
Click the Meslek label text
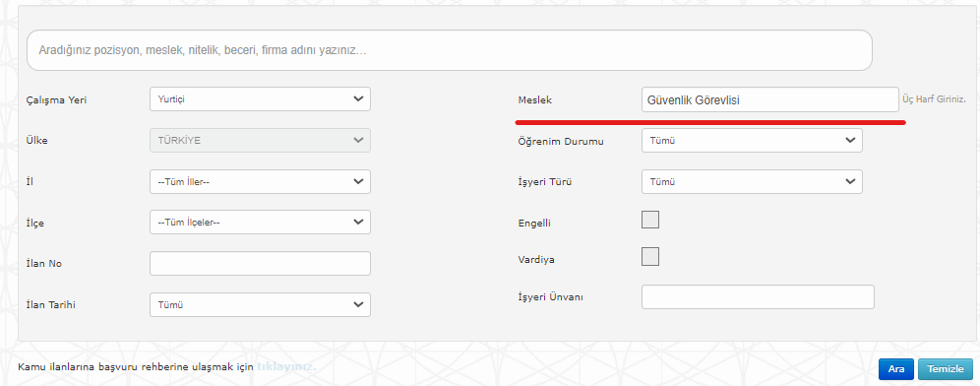[535, 100]
